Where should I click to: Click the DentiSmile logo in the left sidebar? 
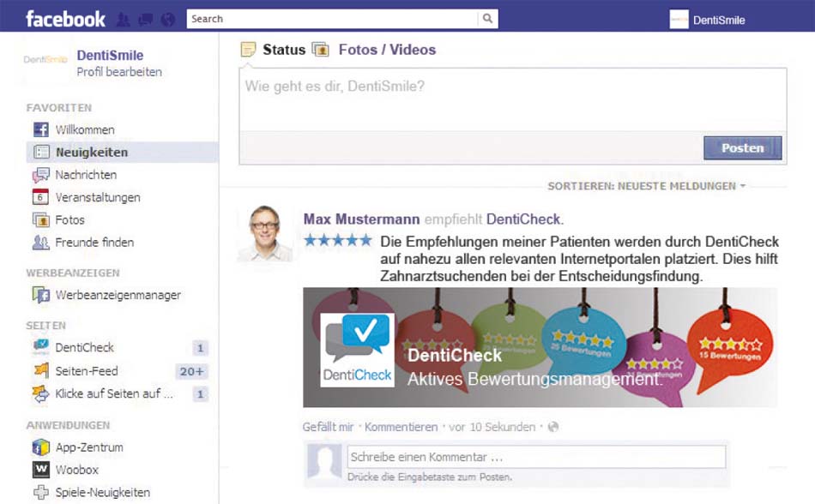click(45, 60)
